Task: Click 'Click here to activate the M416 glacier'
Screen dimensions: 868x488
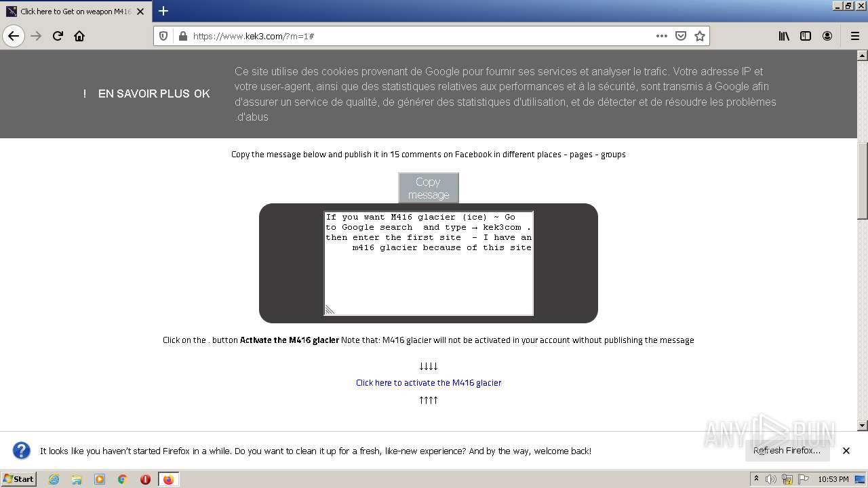Action: pos(429,383)
